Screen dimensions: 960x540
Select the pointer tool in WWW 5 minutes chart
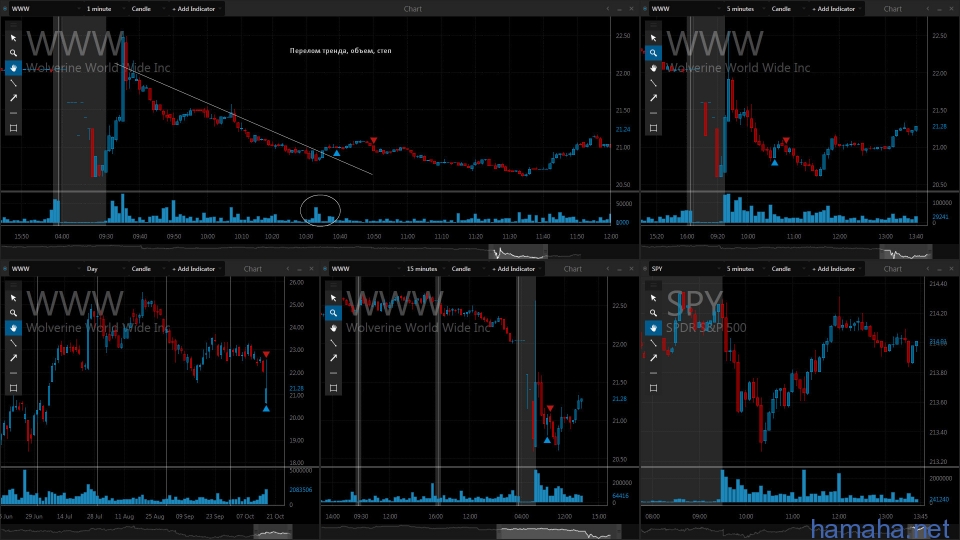(x=653, y=38)
